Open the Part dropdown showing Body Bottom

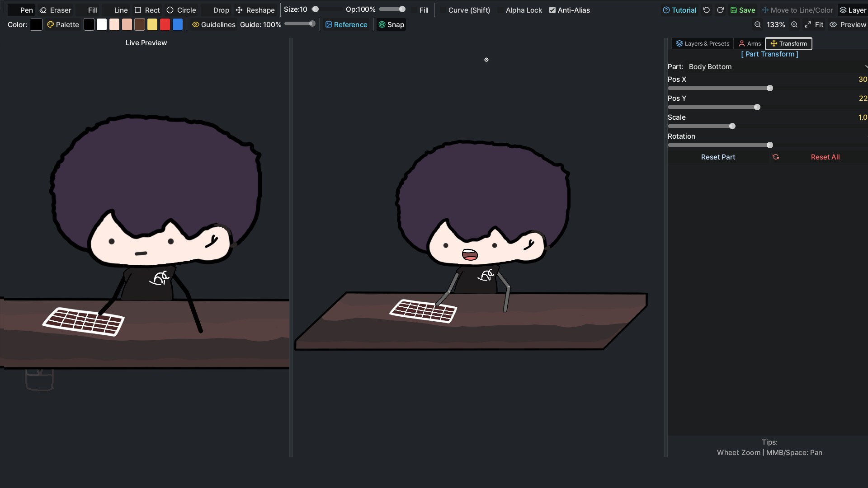click(777, 66)
